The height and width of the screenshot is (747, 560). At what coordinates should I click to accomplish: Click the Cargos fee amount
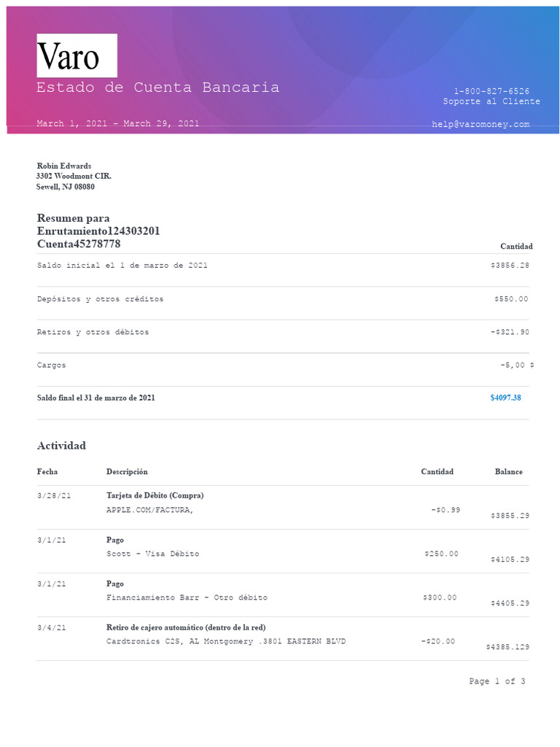click(x=517, y=365)
